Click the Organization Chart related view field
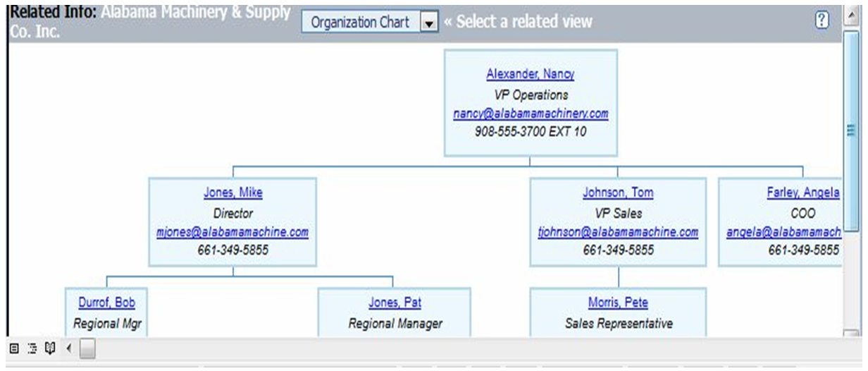Screen dimensions: 868x371 click(x=370, y=23)
